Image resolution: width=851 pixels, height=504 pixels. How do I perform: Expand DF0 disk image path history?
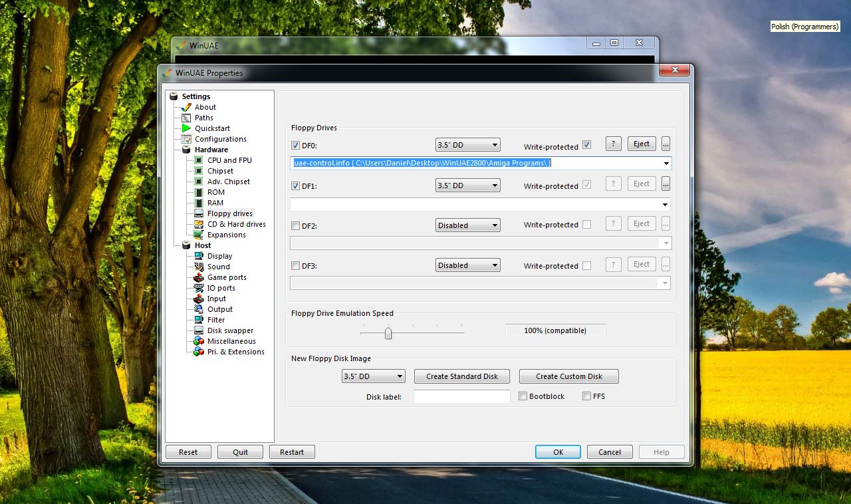(666, 164)
